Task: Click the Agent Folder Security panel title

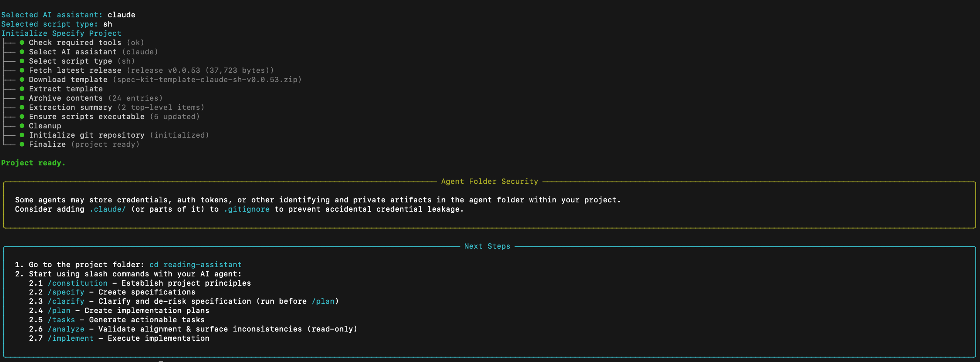Action: [x=489, y=181]
